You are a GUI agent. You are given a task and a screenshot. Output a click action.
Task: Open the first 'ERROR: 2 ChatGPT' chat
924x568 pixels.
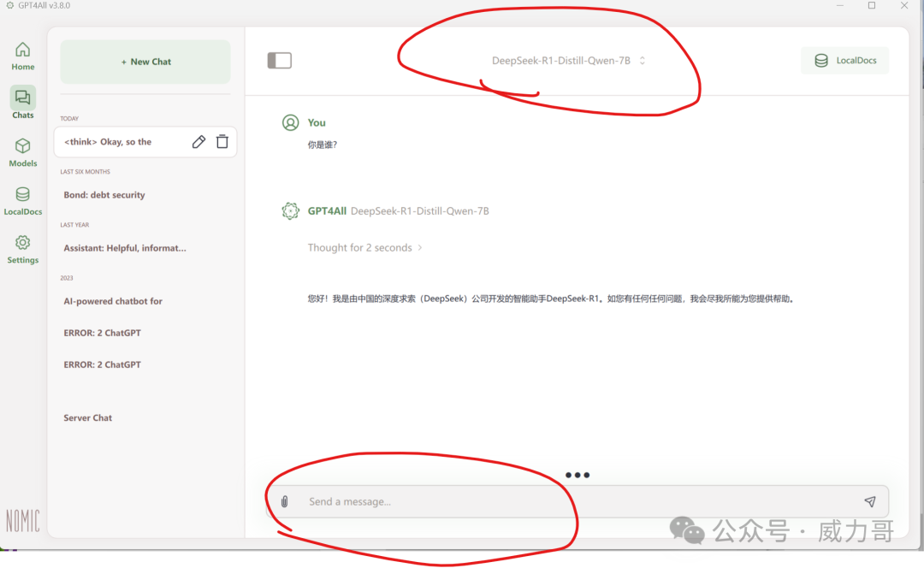click(x=103, y=333)
